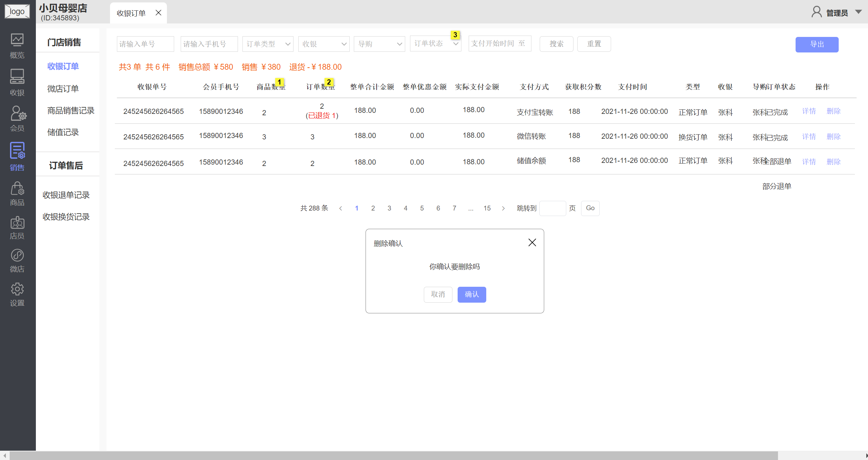Click the red (已退货 1) text
The image size is (868, 460).
pyautogui.click(x=322, y=116)
